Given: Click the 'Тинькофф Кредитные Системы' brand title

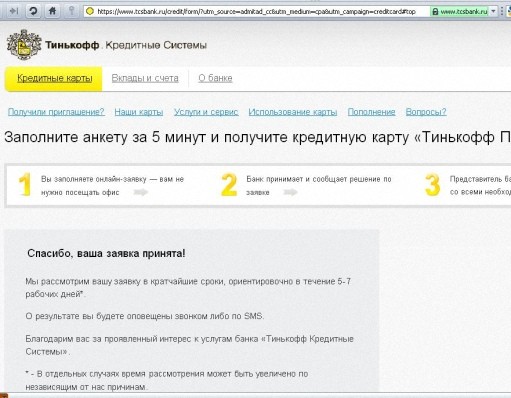Looking at the screenshot, I should (x=126, y=45).
